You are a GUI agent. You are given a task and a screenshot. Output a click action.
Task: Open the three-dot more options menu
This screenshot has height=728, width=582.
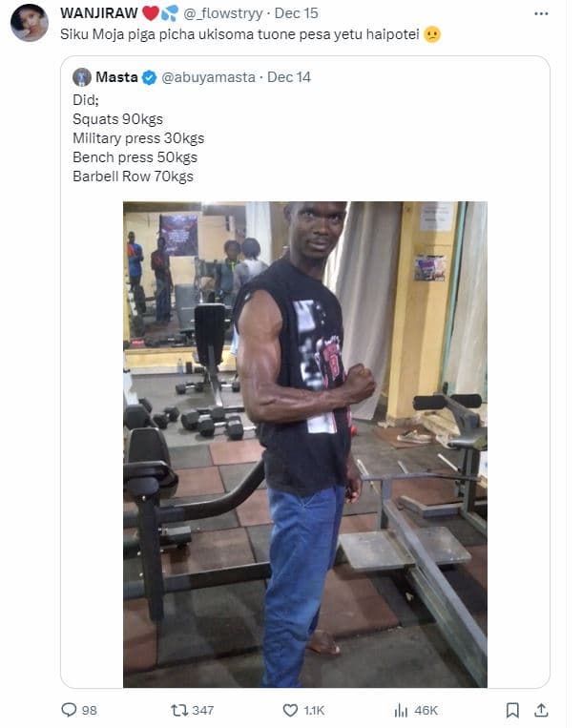click(541, 13)
